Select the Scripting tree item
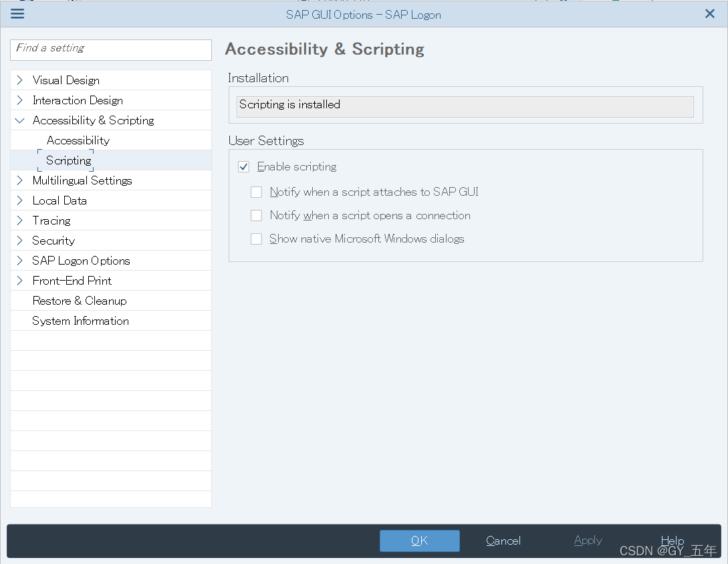This screenshot has width=728, height=564. tap(67, 160)
